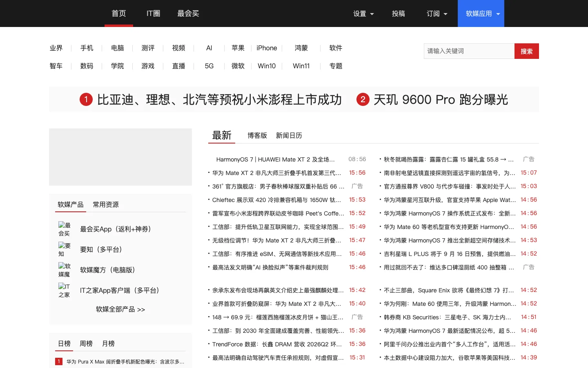Go to the 微软 category
Screen dimensions: 588x368
pos(238,66)
